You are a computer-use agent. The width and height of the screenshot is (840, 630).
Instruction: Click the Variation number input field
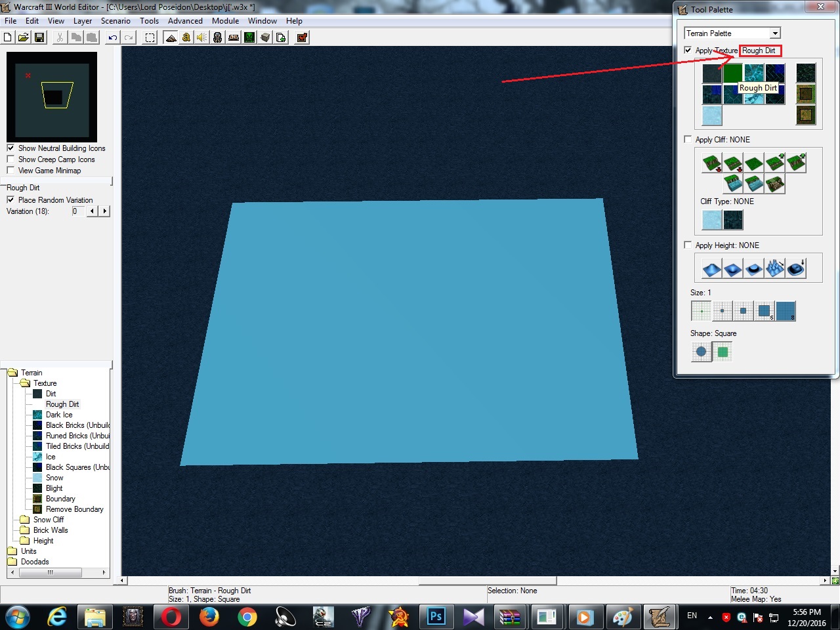coord(78,211)
